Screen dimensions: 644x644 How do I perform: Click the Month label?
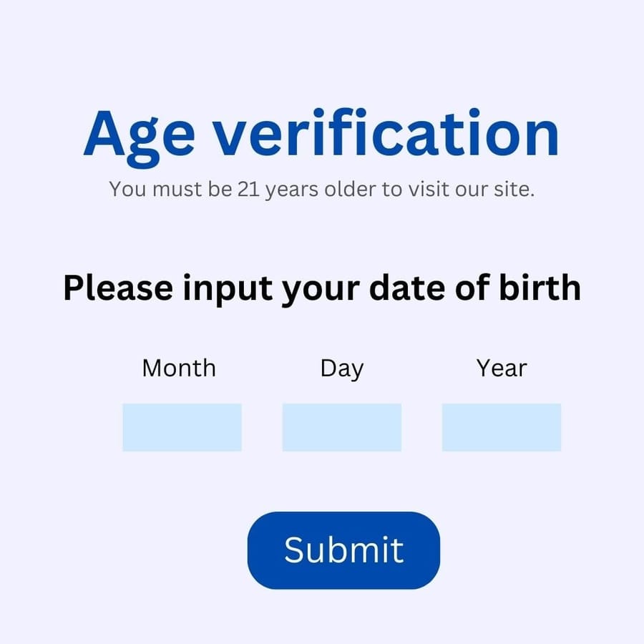tap(179, 368)
